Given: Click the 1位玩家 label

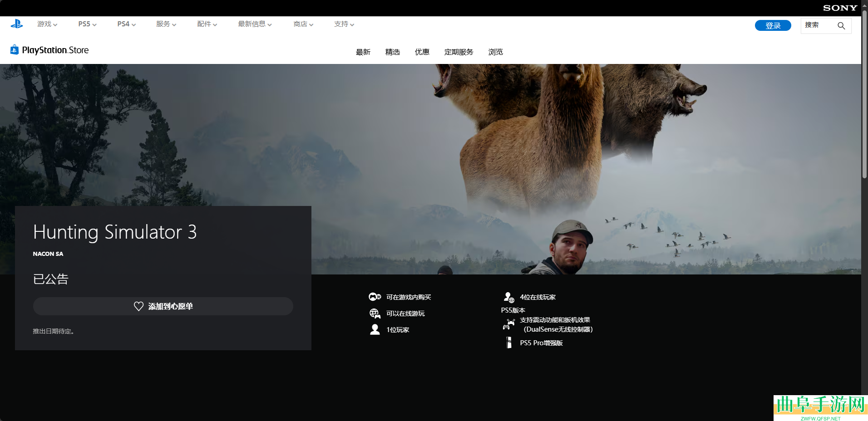Looking at the screenshot, I should (398, 330).
